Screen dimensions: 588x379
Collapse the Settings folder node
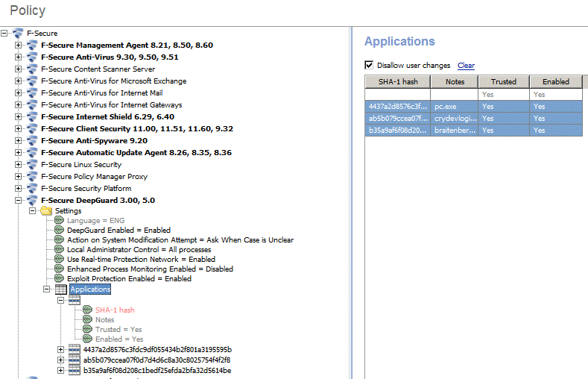click(x=32, y=211)
